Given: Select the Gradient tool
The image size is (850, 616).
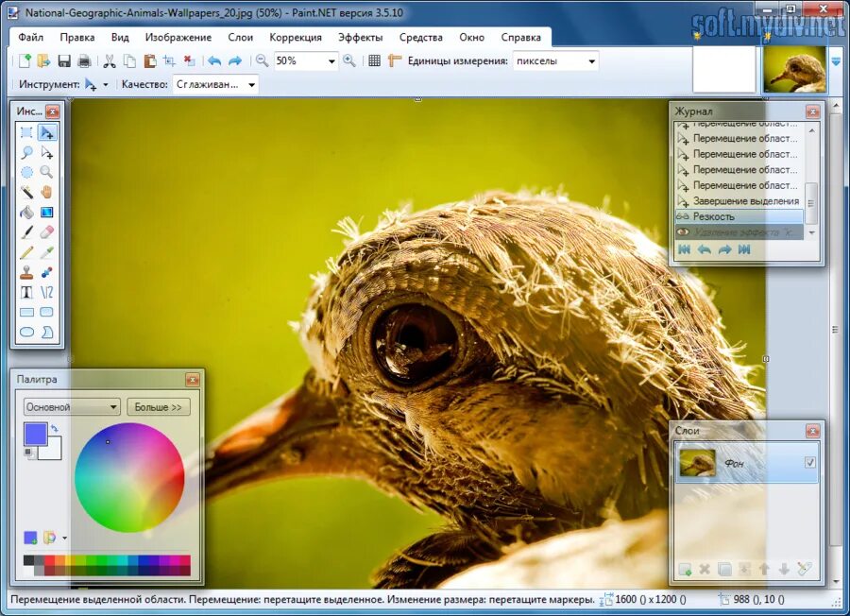Looking at the screenshot, I should [x=46, y=212].
